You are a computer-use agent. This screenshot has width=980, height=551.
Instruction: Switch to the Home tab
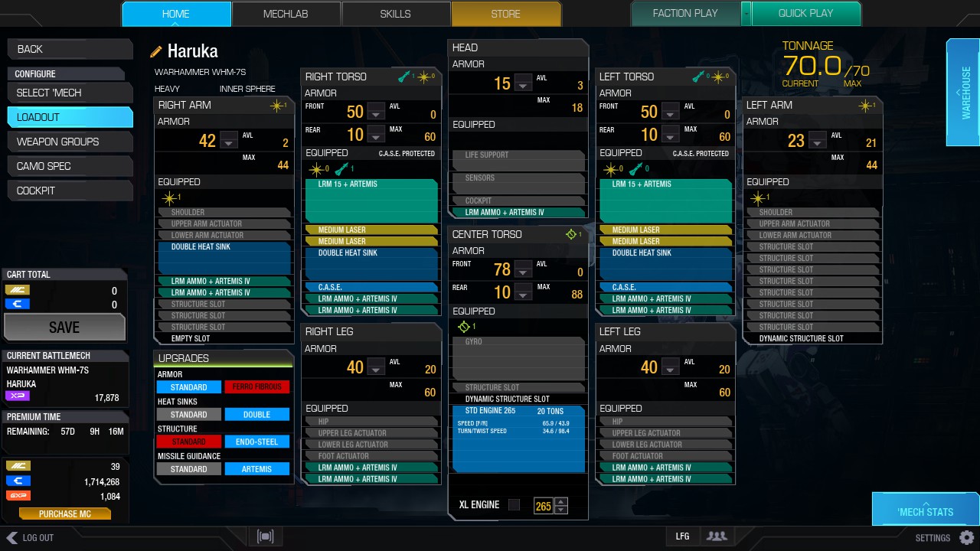point(176,14)
